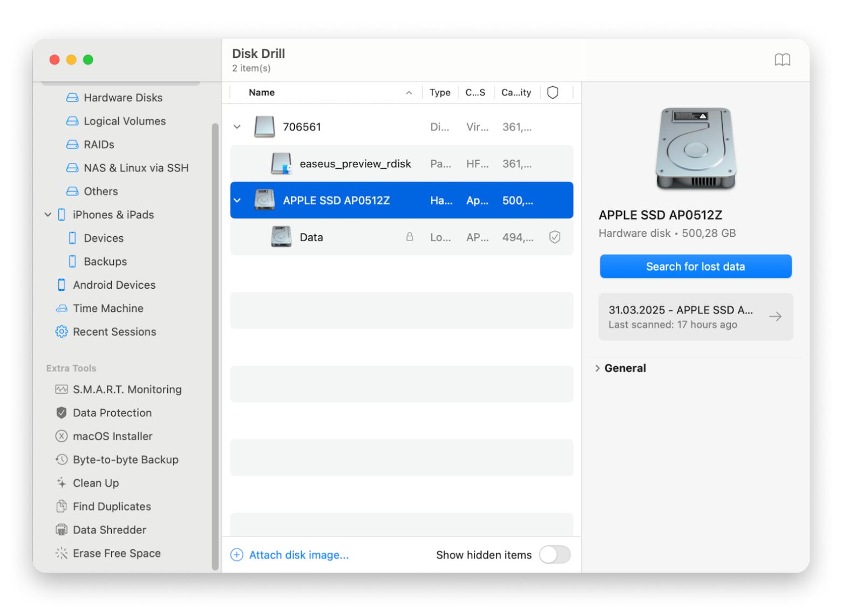842x616 pixels.
Task: Click the Data Protection shield icon
Action: [62, 413]
